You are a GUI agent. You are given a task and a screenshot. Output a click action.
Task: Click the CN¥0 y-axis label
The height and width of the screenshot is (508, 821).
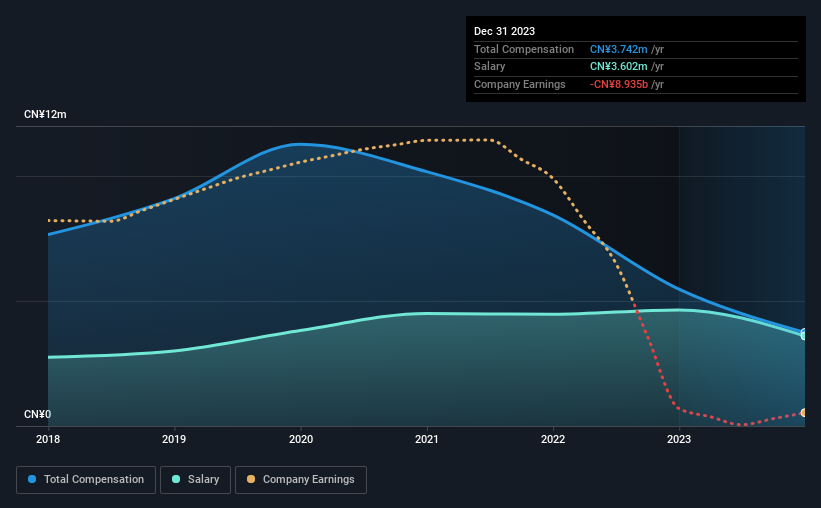[x=38, y=414]
